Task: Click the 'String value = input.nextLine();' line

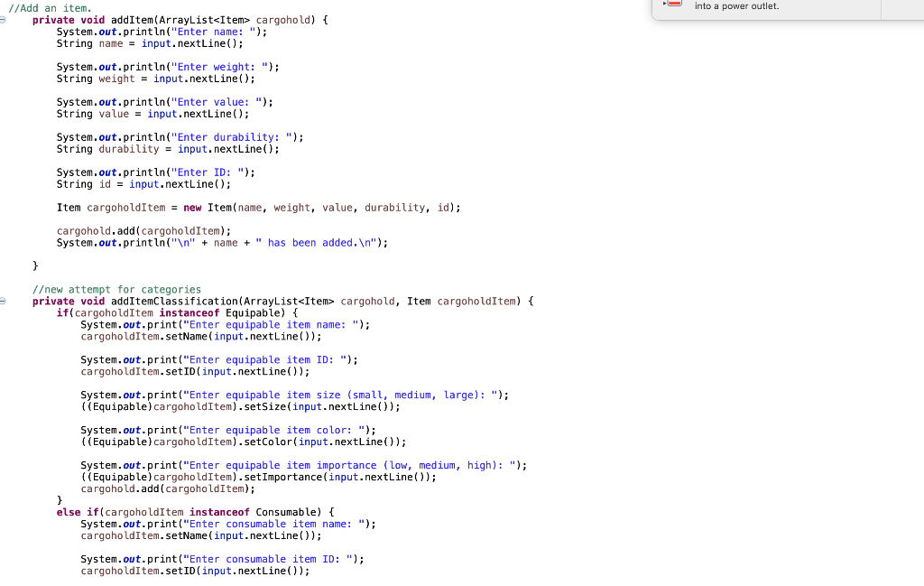Action: [x=152, y=115]
